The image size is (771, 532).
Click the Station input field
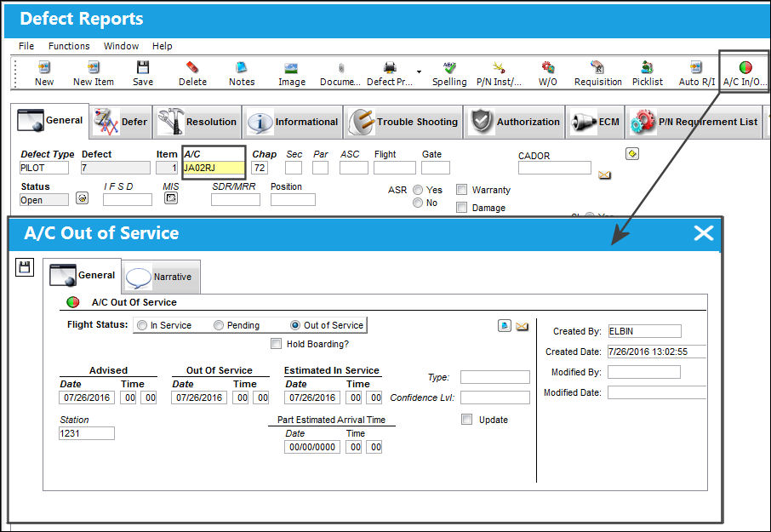(x=87, y=433)
